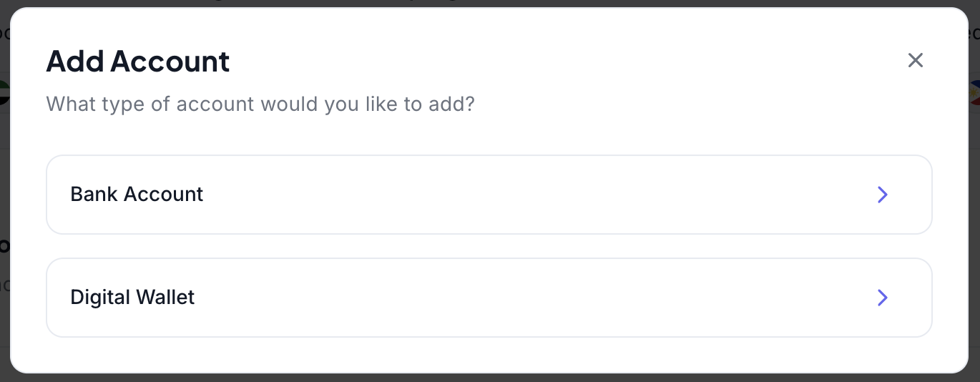The width and height of the screenshot is (980, 382).
Task: Click empty space inside Bank Account card
Action: coord(536,195)
